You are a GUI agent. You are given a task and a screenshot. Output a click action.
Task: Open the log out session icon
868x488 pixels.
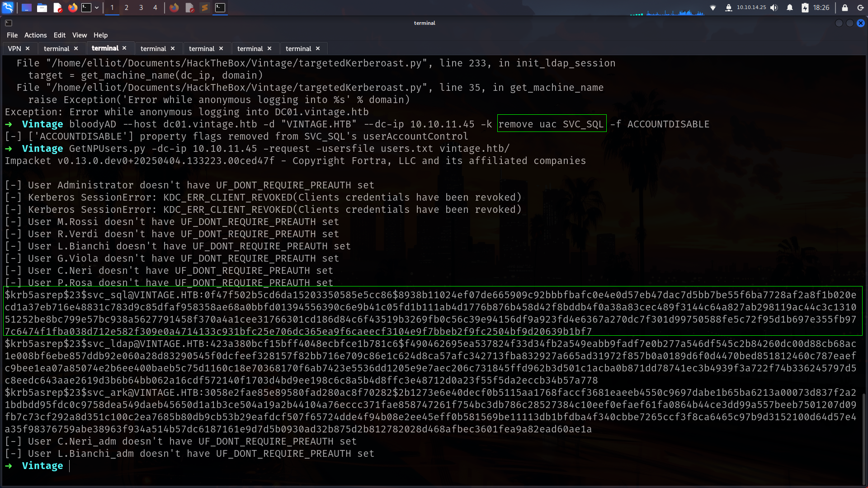click(860, 8)
